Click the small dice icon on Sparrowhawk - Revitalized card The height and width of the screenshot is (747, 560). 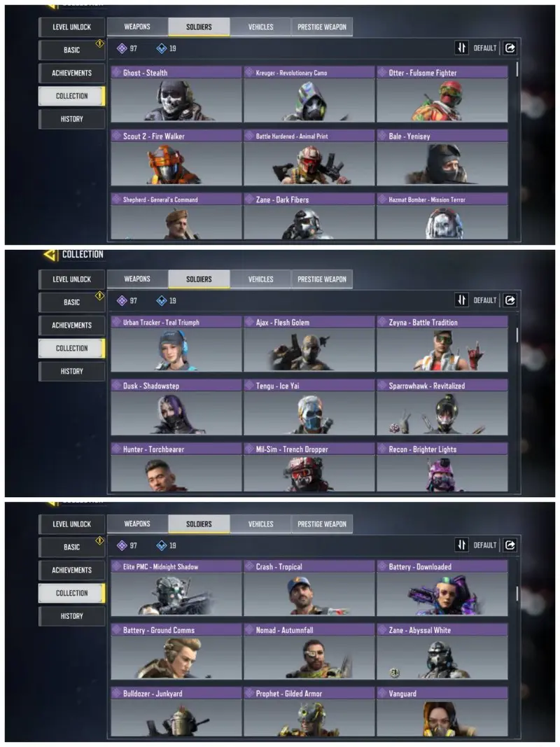pos(394,428)
